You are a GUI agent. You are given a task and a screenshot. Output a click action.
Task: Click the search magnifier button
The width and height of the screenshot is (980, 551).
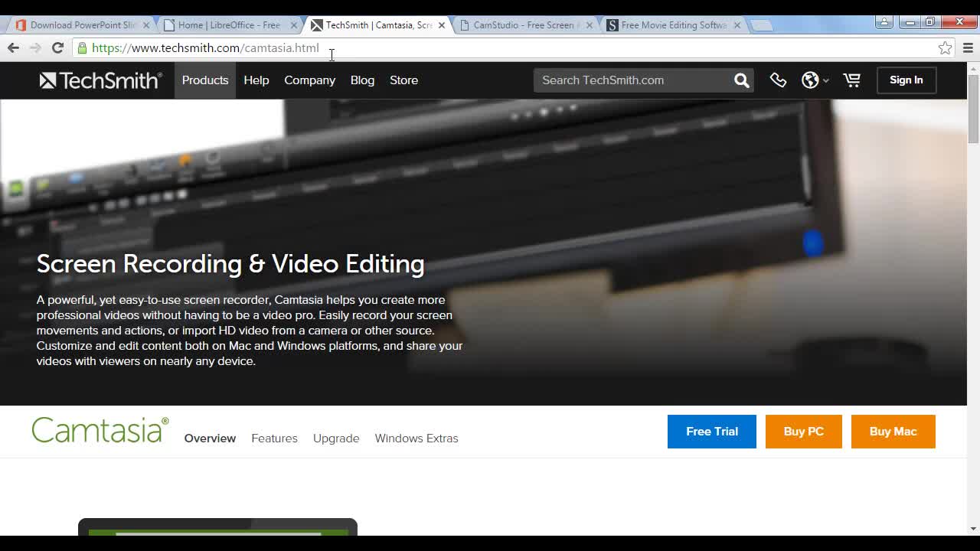pos(741,80)
